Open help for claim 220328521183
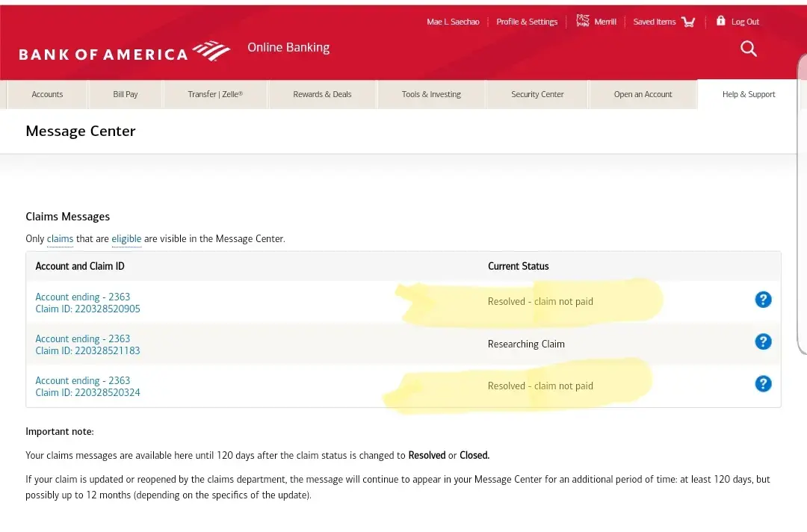Viewport: 807px width, 532px height. pos(762,341)
